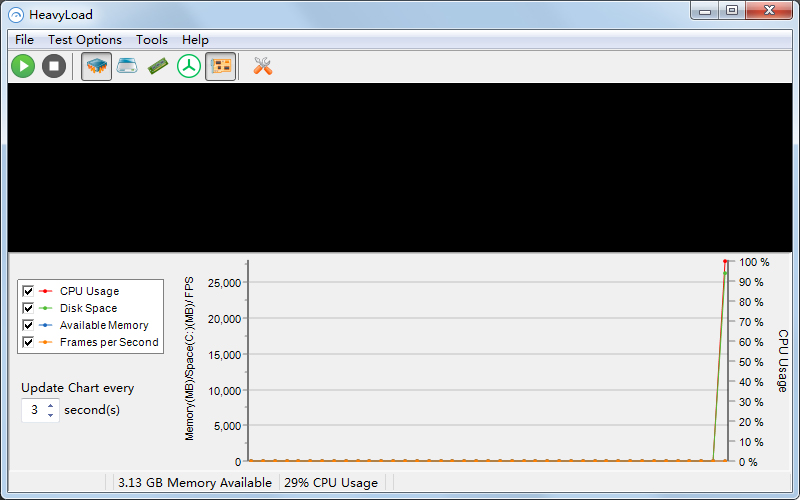800x500 pixels.
Task: Stop the running load test
Action: 54,67
